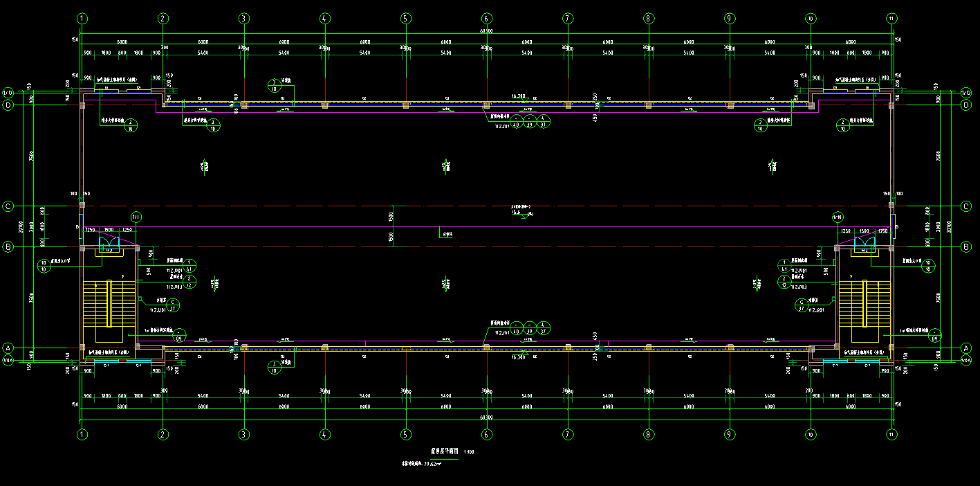Pick the cyan door swing above left staircase
This screenshot has height=486, width=980.
[109, 241]
